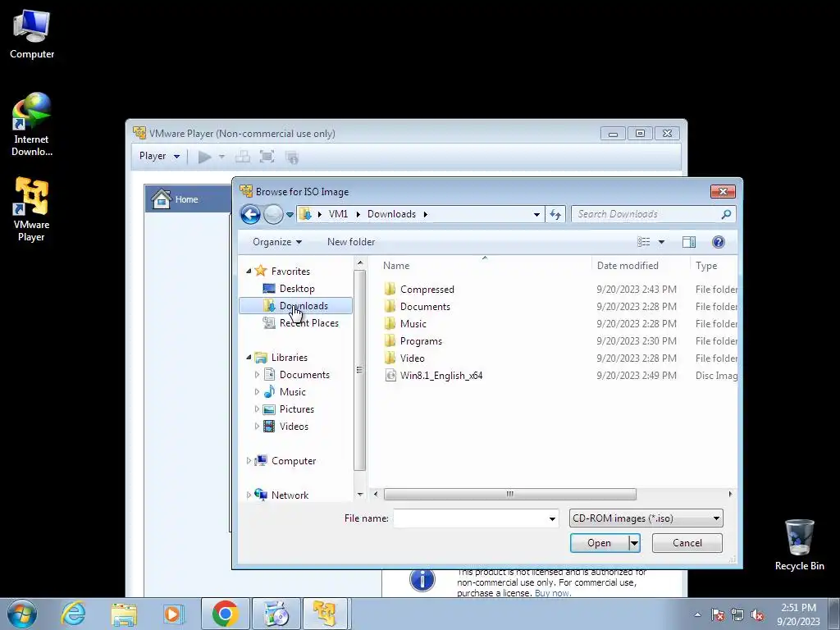
Task: Expand the Computer node
Action: click(x=249, y=461)
